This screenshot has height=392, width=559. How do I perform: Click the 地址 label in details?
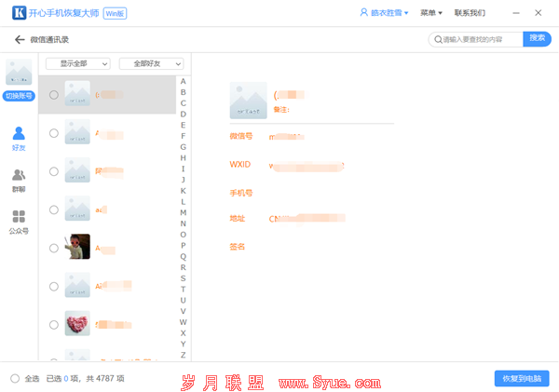coord(237,219)
